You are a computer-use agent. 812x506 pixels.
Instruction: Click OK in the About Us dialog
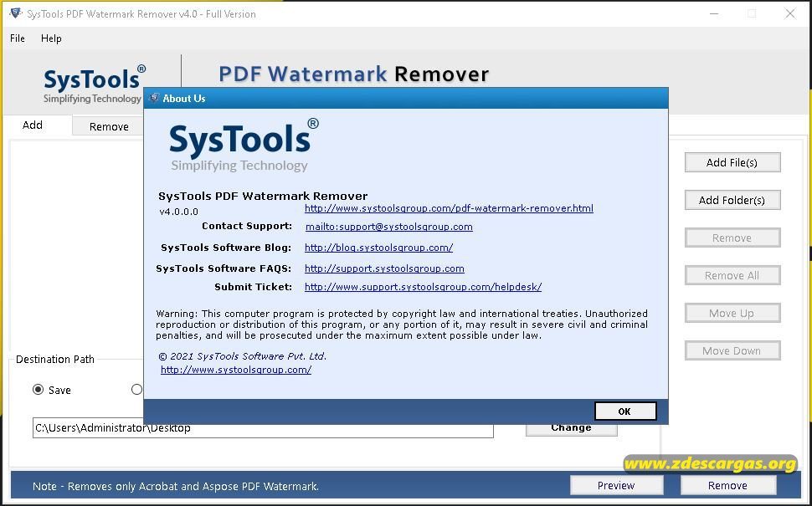point(625,411)
